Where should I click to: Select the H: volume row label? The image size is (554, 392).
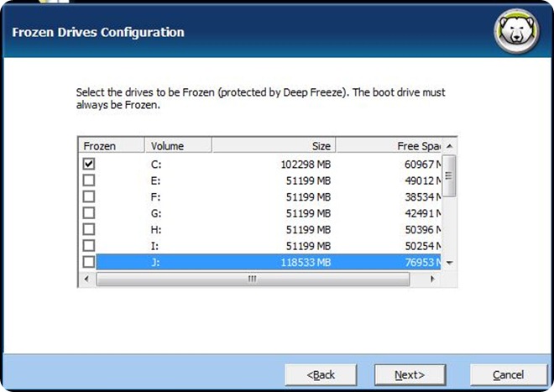point(156,230)
